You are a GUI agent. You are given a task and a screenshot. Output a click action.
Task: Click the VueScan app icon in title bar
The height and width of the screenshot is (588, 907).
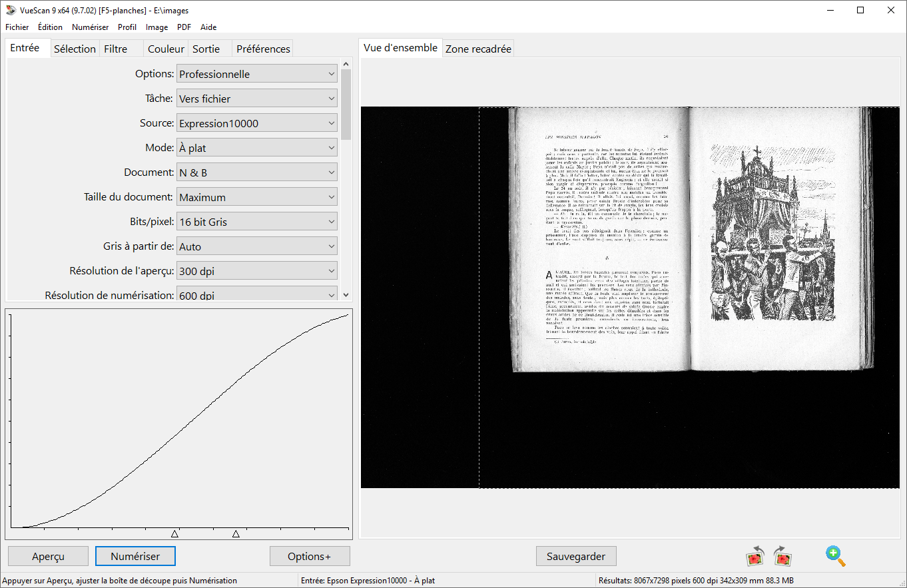10,10
